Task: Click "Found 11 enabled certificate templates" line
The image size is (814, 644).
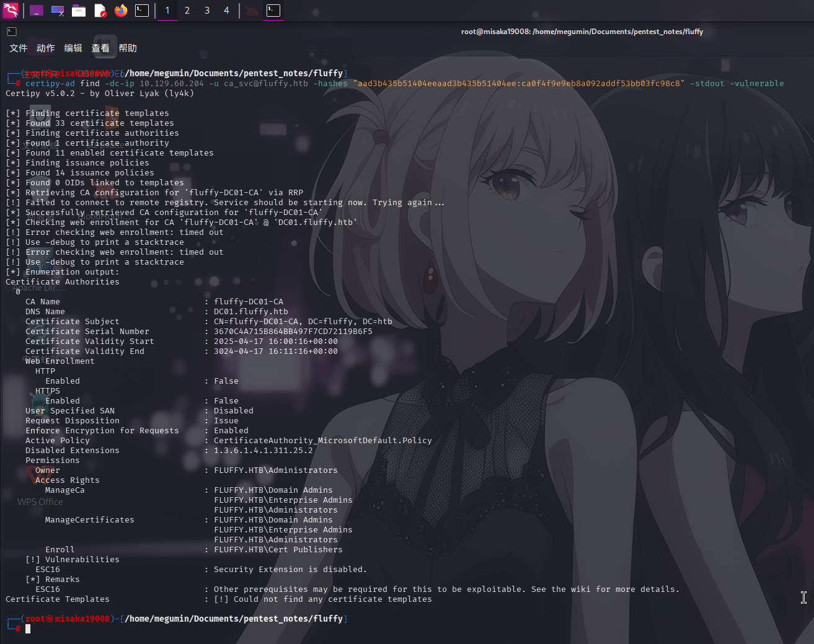Action: coord(110,153)
